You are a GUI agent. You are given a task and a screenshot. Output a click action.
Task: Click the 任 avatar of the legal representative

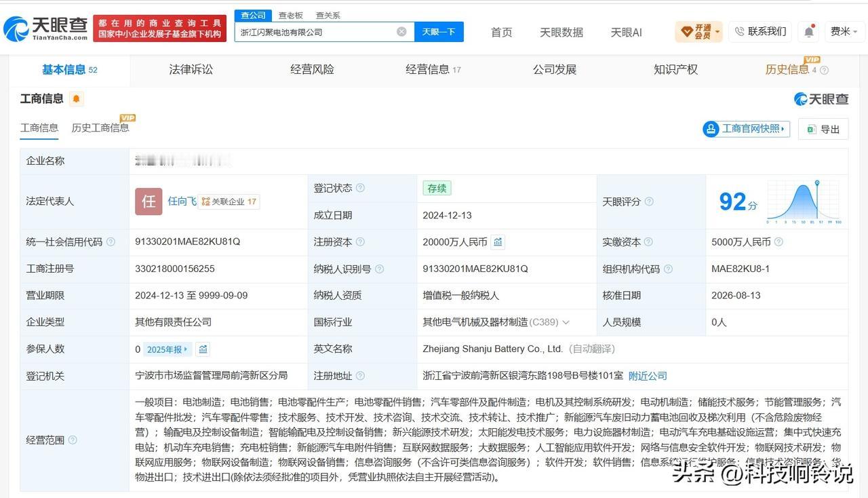pyautogui.click(x=149, y=202)
